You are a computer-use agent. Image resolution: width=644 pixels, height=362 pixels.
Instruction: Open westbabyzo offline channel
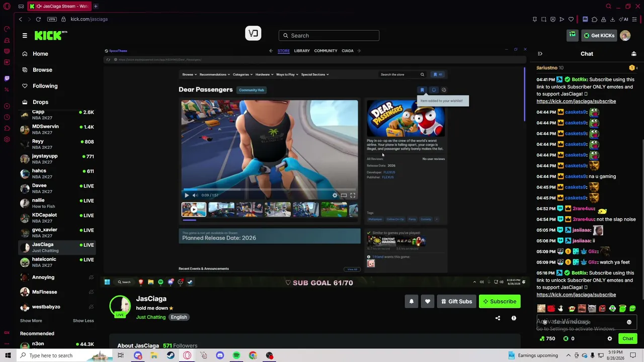[x=56, y=307]
